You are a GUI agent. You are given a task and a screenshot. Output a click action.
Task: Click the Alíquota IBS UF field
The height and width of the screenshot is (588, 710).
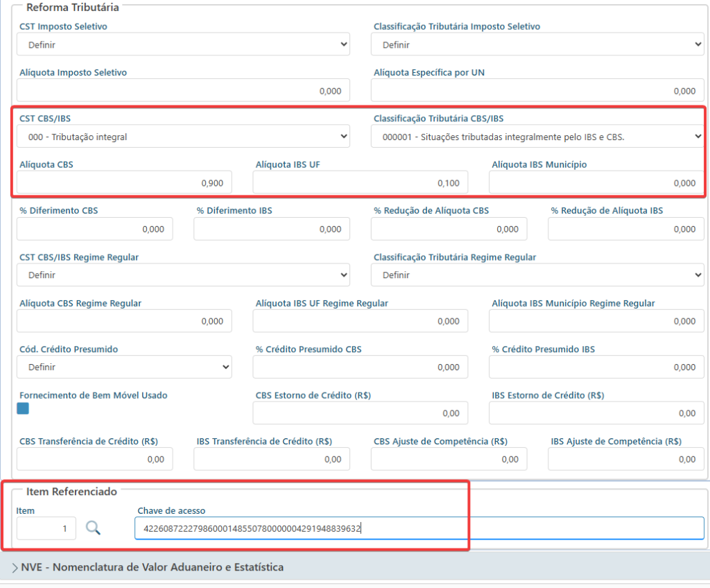(360, 182)
